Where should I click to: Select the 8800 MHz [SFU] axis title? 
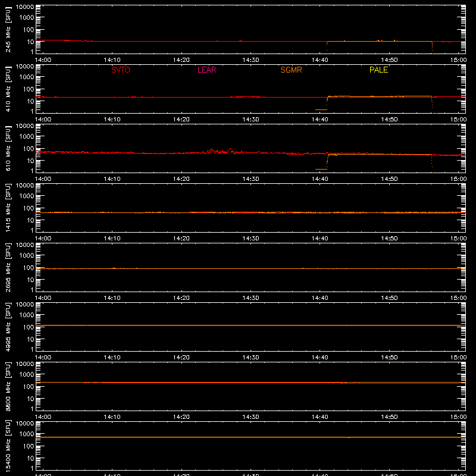8,386
